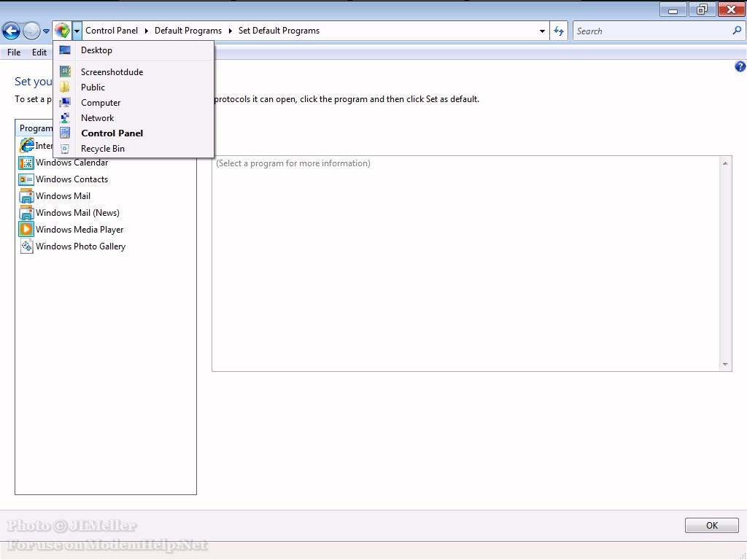Open recent pages dropdown arrow

(x=46, y=31)
